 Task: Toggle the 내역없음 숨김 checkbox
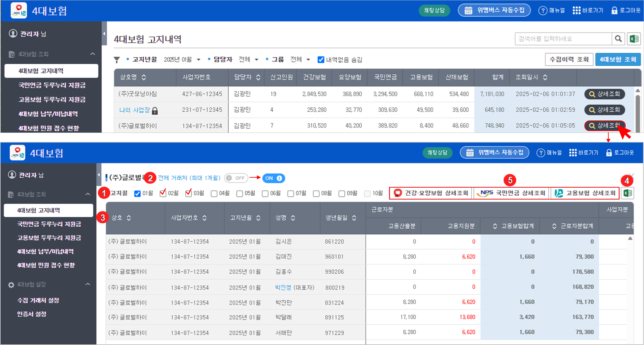(x=321, y=60)
